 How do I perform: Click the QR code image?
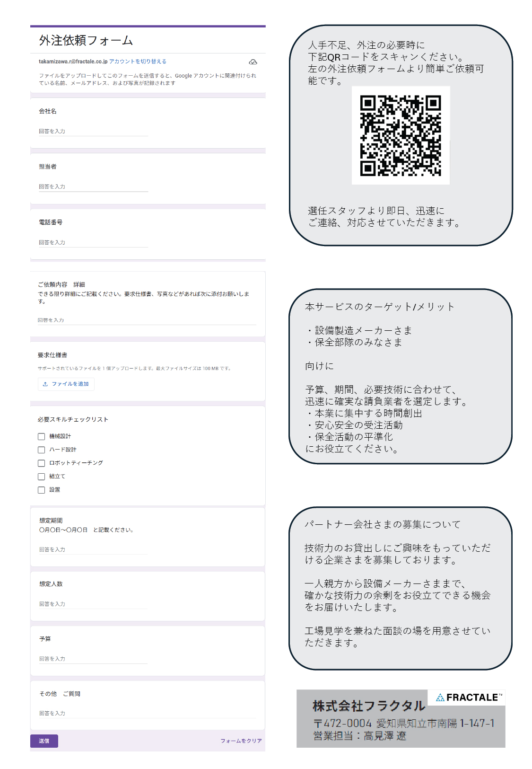coord(401,135)
